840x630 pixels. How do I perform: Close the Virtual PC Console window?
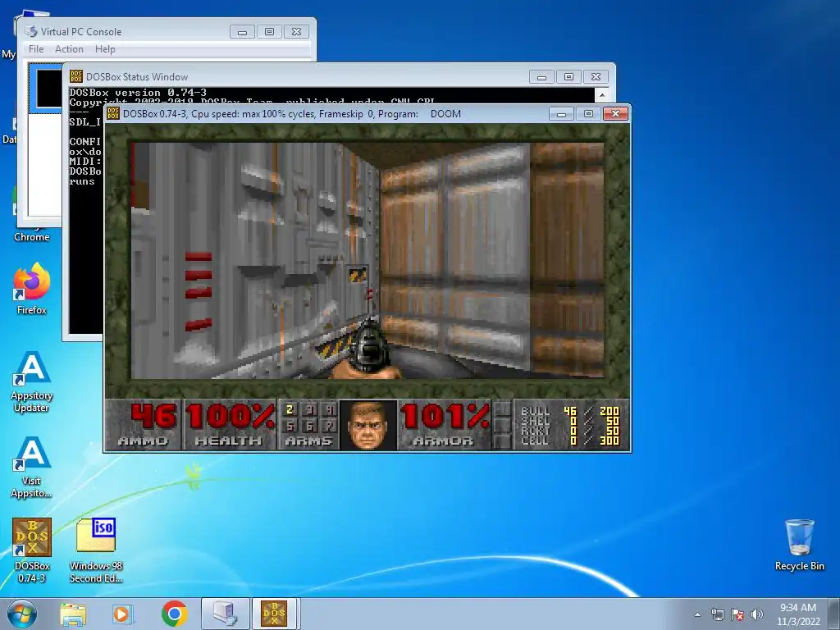pyautogui.click(x=296, y=32)
